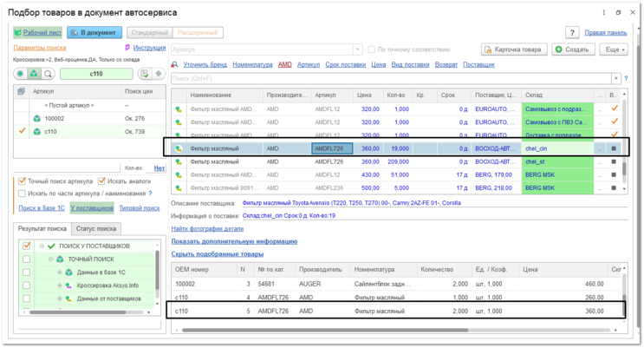The width and height of the screenshot is (644, 348).
Task: Click the green checkmark beside ПОИСК У ПОСТАВЩИКОВ
Action: (51, 246)
